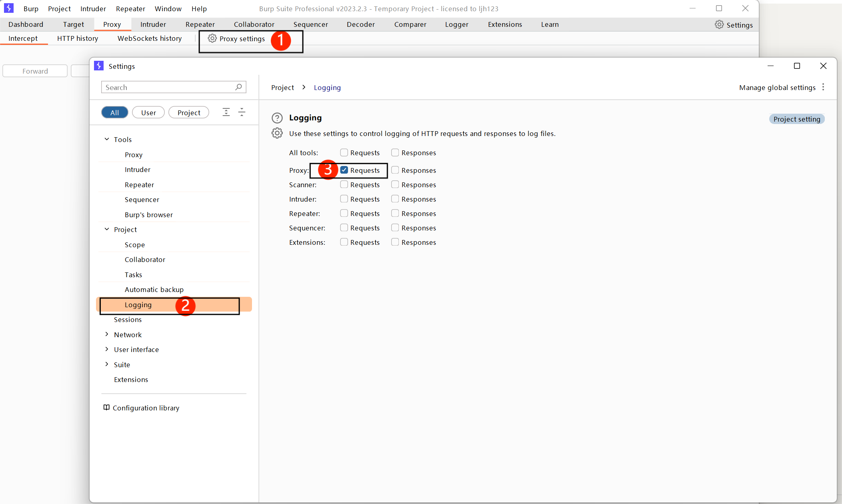Select Automatic backup settings
This screenshot has height=504, width=842.
click(x=154, y=289)
